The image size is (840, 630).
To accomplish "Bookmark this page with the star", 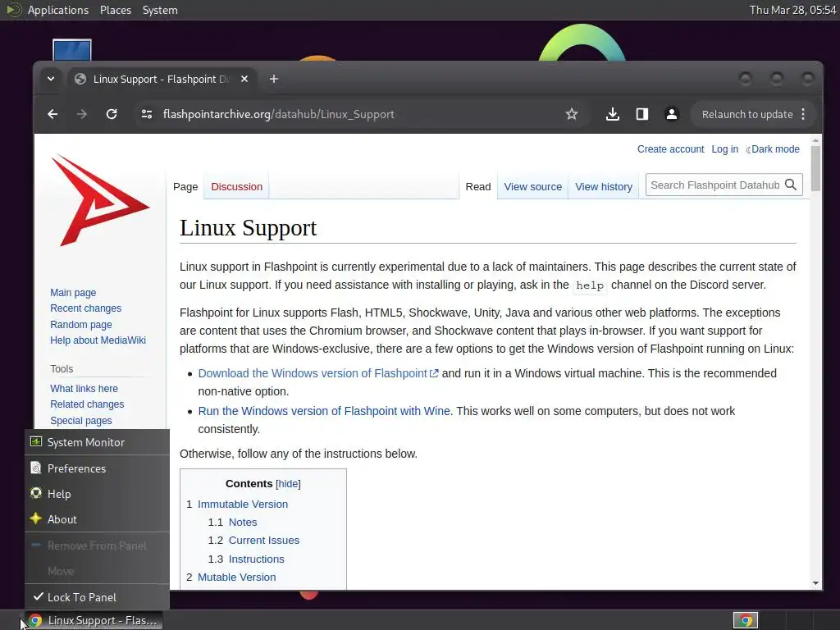I will [x=572, y=114].
